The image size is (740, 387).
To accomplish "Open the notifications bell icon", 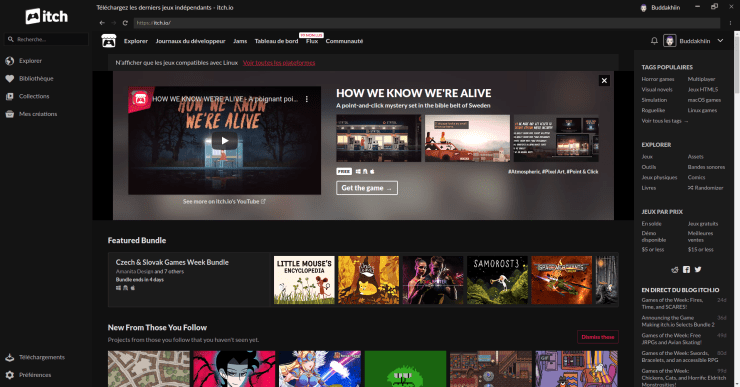I will 654,41.
